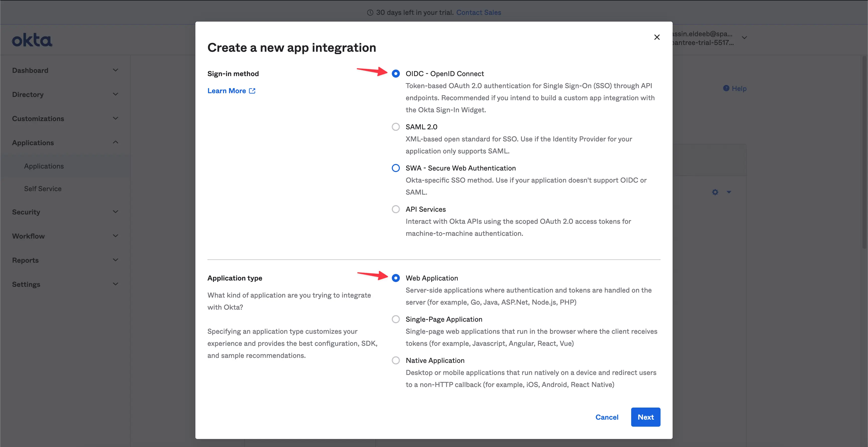Open the account dropdown at top right

point(744,37)
